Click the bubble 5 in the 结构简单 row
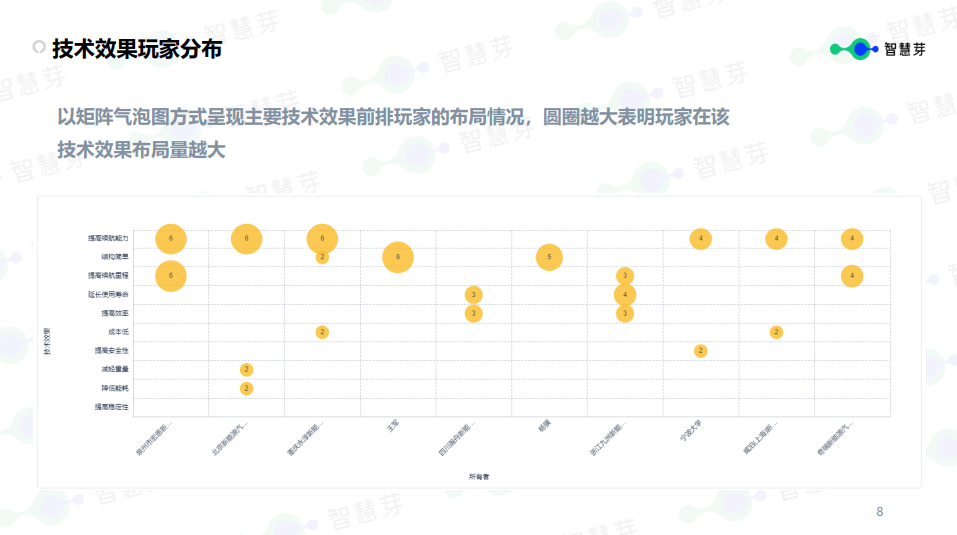The height and width of the screenshot is (535, 957). [548, 257]
